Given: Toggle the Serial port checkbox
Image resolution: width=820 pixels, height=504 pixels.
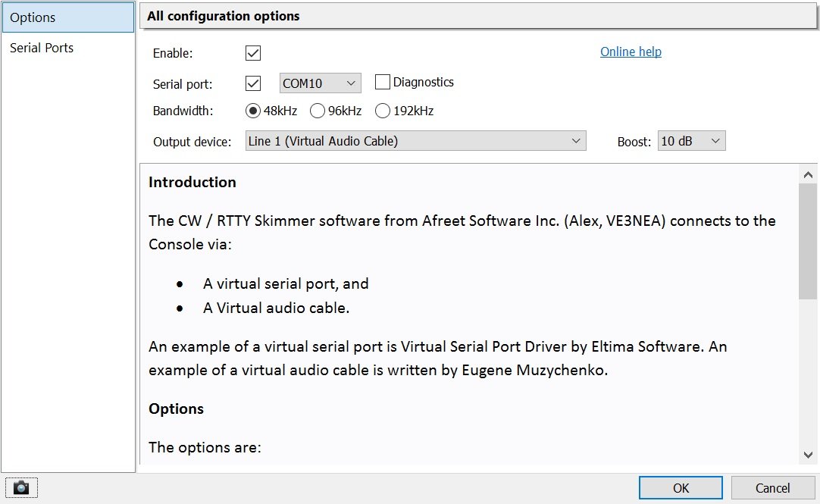Looking at the screenshot, I should click(253, 83).
